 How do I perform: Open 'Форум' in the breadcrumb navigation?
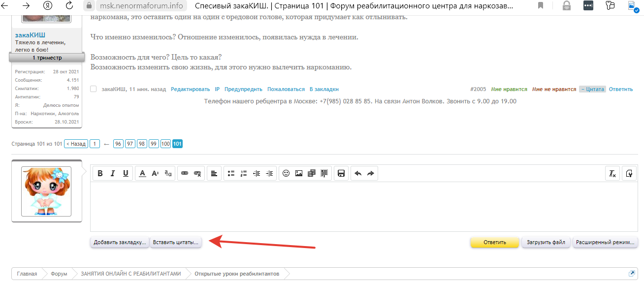pyautogui.click(x=59, y=274)
